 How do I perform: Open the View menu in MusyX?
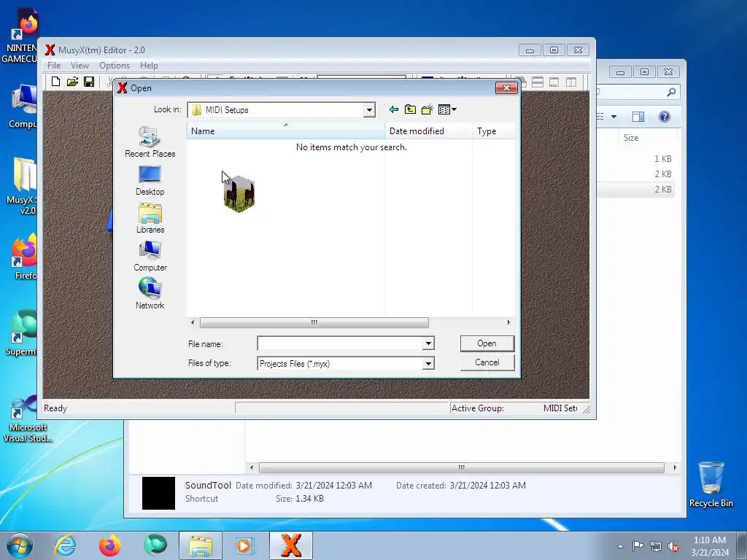80,65
